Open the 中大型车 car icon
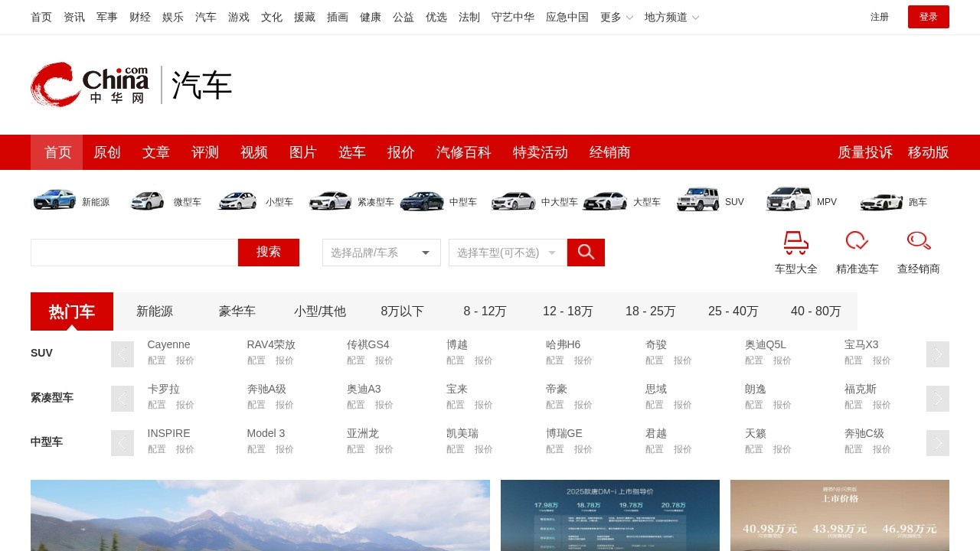Screen dimensions: 980x551 [514, 201]
